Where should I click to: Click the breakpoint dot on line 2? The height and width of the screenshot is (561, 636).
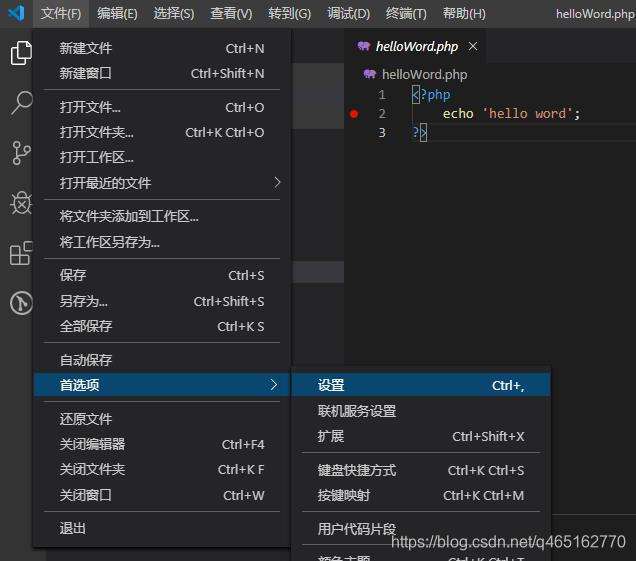(x=354, y=114)
